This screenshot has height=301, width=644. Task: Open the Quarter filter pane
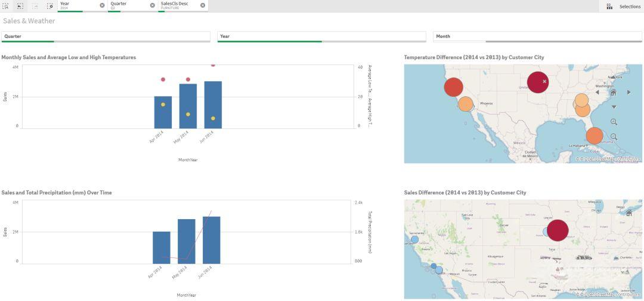106,36
